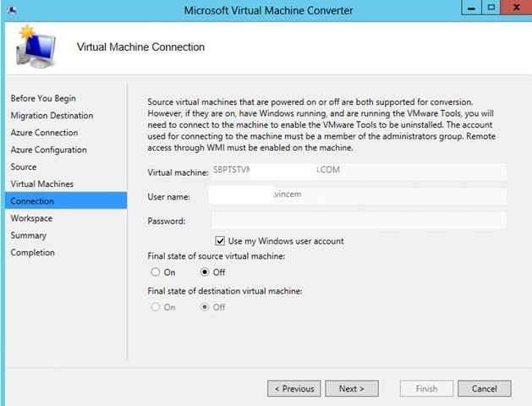
Task: Focus the Password input field
Action: tap(359, 221)
